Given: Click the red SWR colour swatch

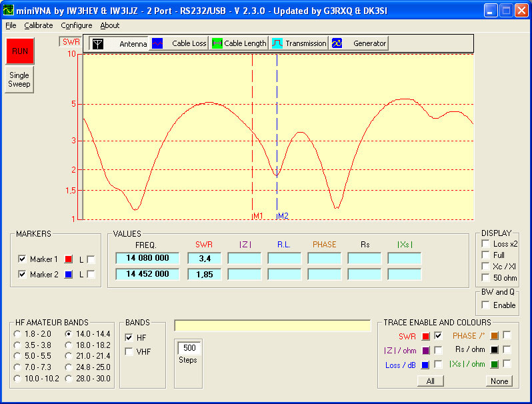Looking at the screenshot, I should [x=425, y=336].
